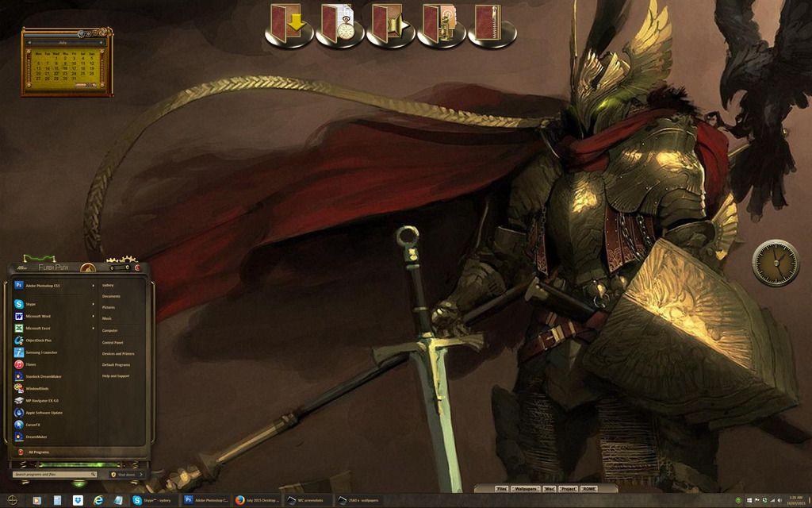Open the ROME tab on bottom dock
Screen dimensions: 812x508
(589, 489)
